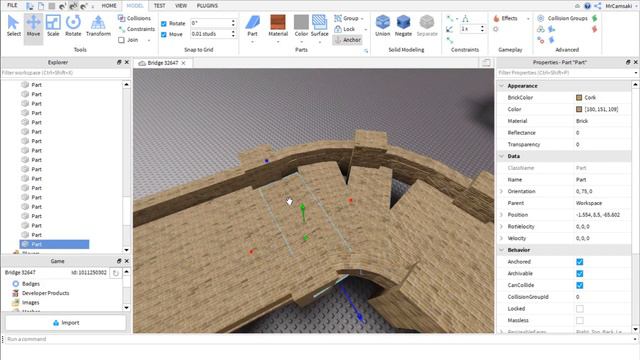Uncheck the CanCollide property
The width and height of the screenshot is (640, 360).
pyautogui.click(x=580, y=285)
